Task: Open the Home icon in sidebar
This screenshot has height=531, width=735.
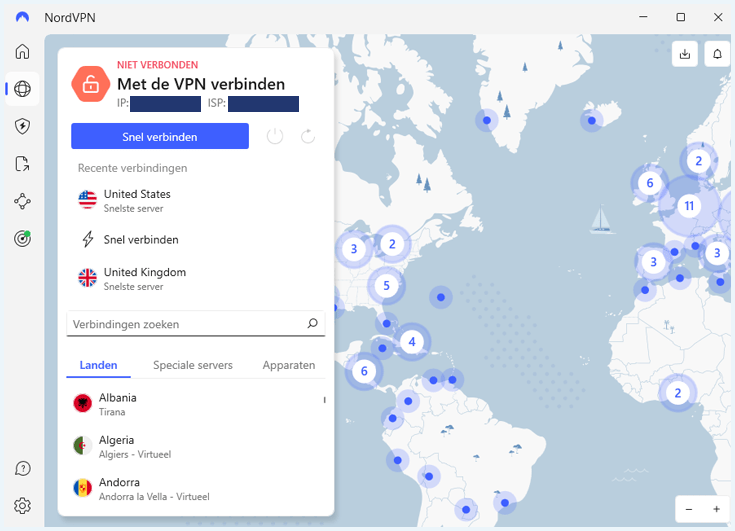Action: (x=22, y=52)
